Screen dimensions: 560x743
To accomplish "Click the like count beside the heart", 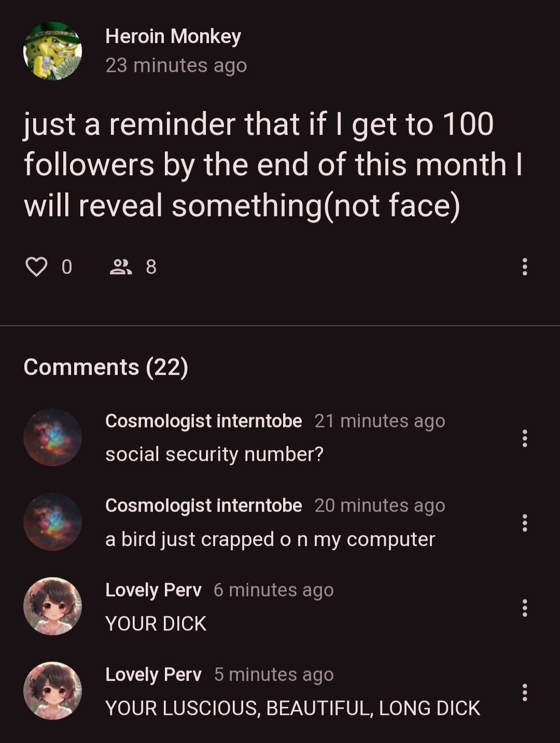I will (x=66, y=267).
